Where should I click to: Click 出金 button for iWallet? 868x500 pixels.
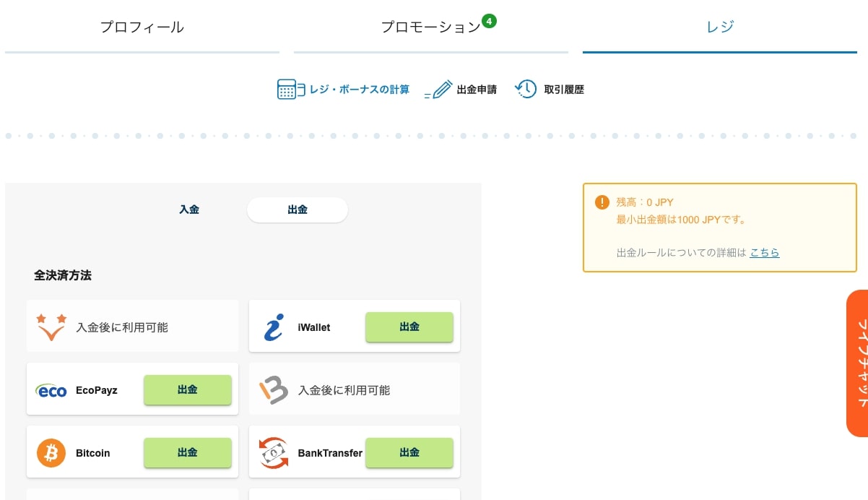pyautogui.click(x=409, y=327)
